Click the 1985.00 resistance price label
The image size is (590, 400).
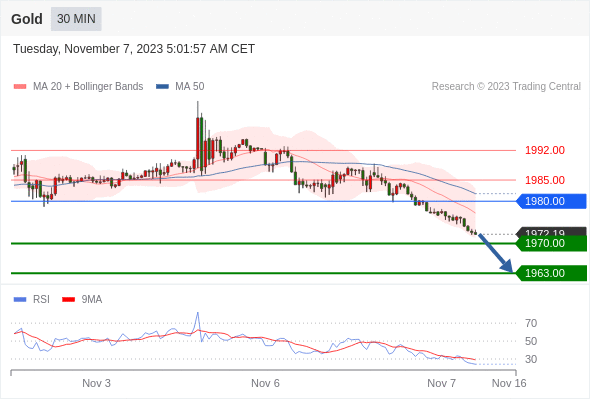pyautogui.click(x=545, y=180)
